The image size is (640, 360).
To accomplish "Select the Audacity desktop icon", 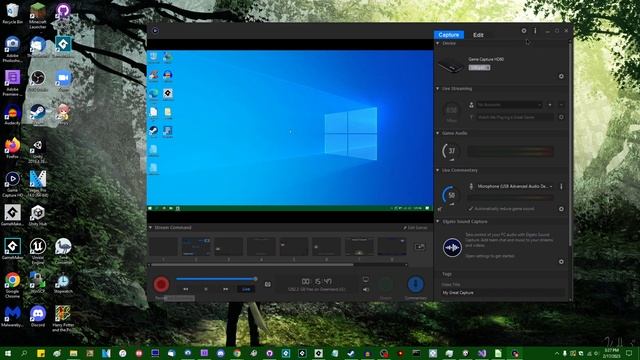I will 13,115.
